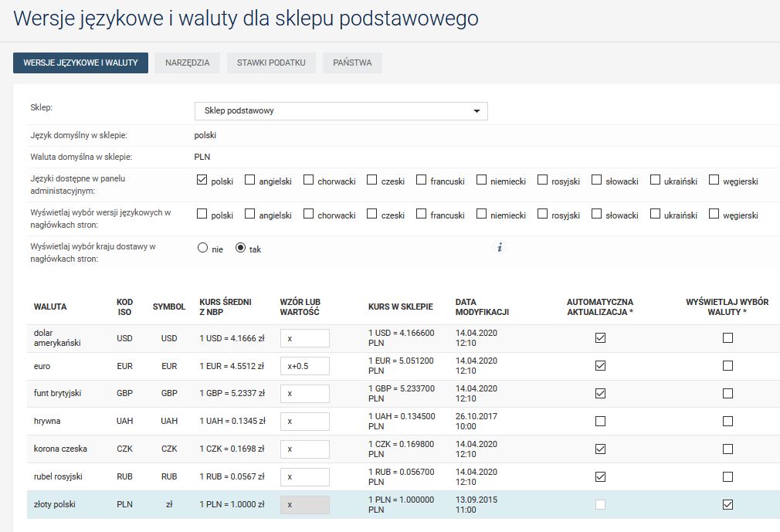Screen dimensions: 780x532
Task: Enable węgierski in header language versions
Action: click(x=714, y=215)
